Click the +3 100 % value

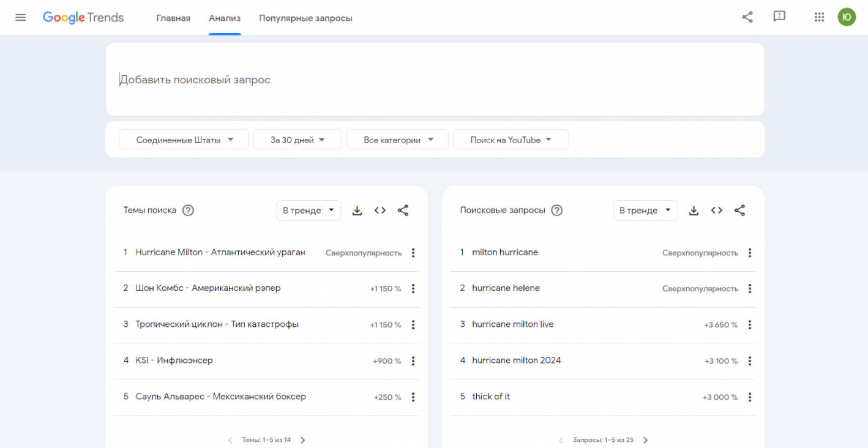coord(721,361)
